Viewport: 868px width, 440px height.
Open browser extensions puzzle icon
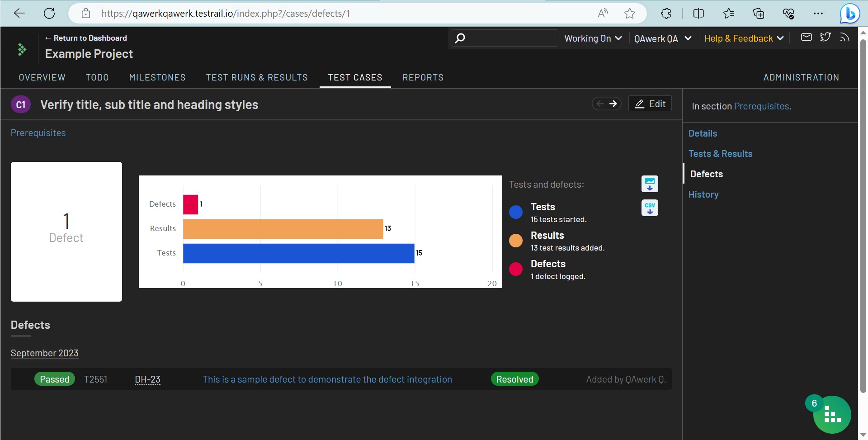(666, 14)
